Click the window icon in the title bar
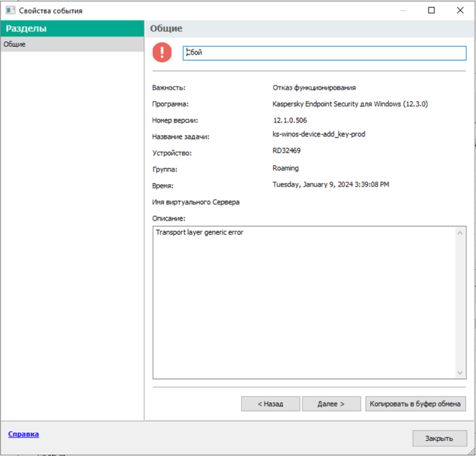The width and height of the screenshot is (476, 456). (10, 10)
